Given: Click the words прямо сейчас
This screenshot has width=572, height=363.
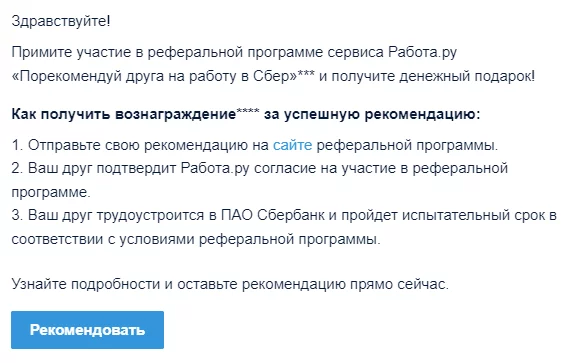Looking at the screenshot, I should click(x=399, y=284).
